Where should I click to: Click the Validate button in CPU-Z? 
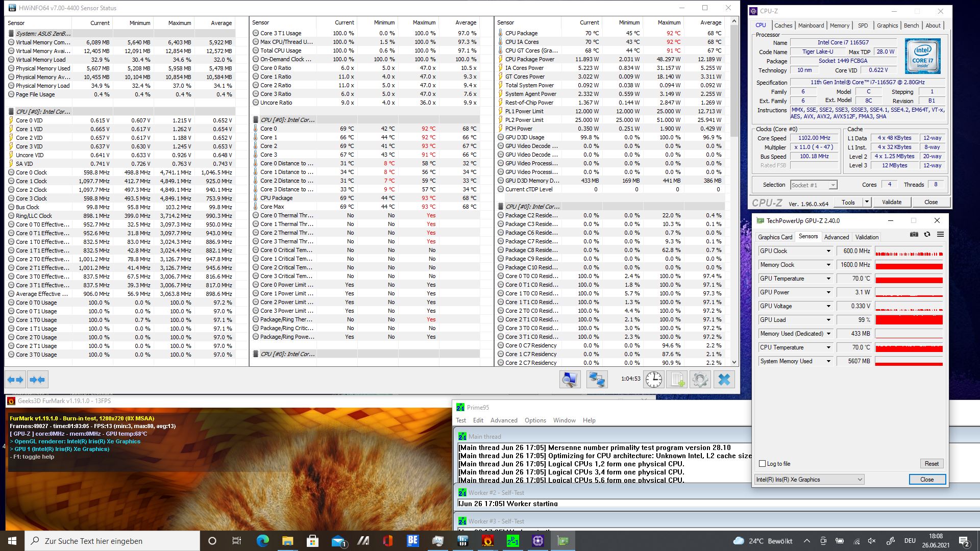(x=891, y=202)
